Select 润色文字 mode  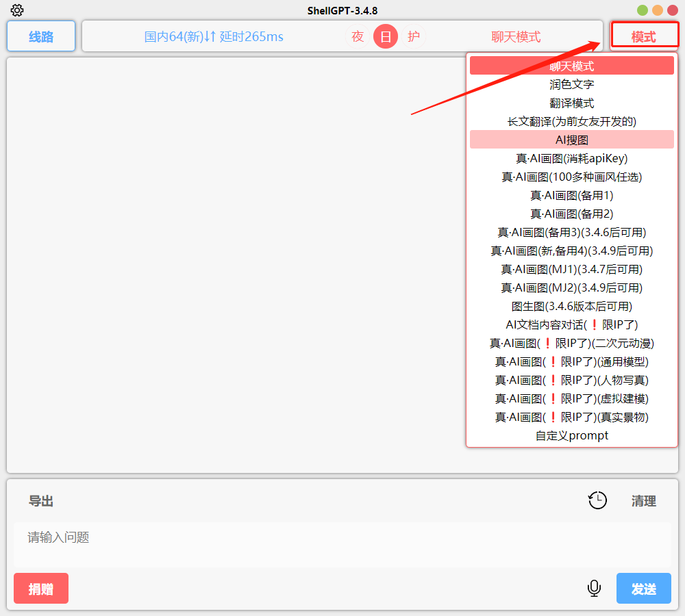pos(572,84)
